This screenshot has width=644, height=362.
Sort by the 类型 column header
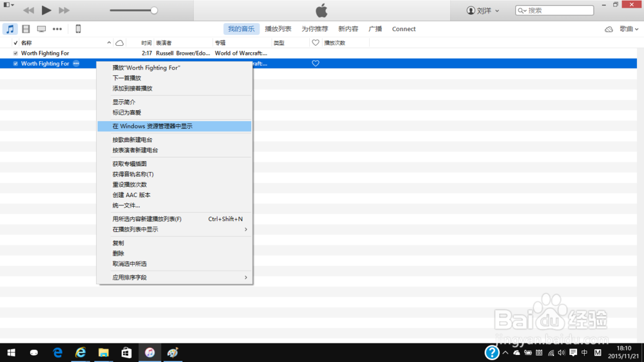tap(279, 43)
